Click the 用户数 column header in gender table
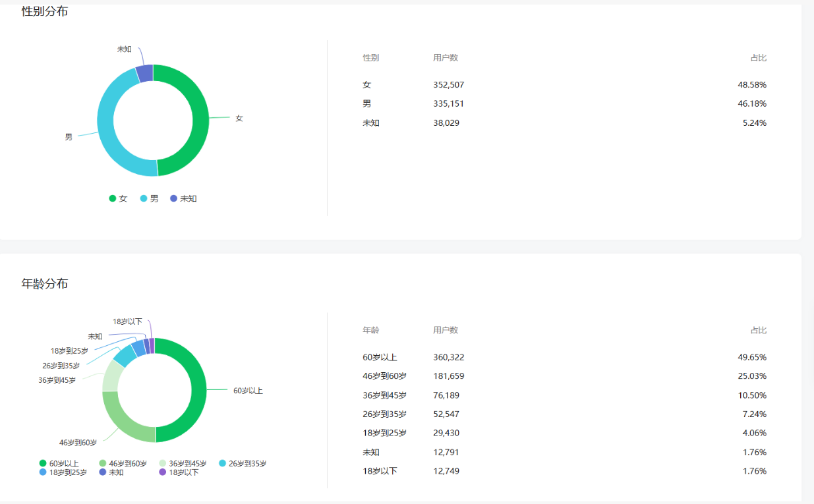Image resolution: width=814 pixels, height=504 pixels. click(446, 58)
